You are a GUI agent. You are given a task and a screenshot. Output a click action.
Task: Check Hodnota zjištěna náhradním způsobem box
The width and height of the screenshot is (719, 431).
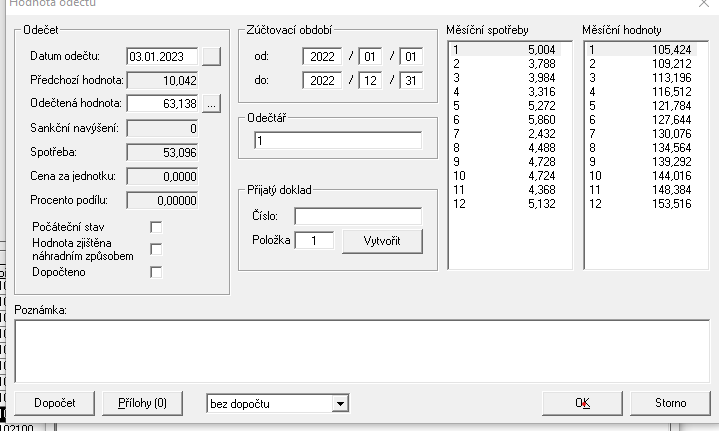coord(155,249)
